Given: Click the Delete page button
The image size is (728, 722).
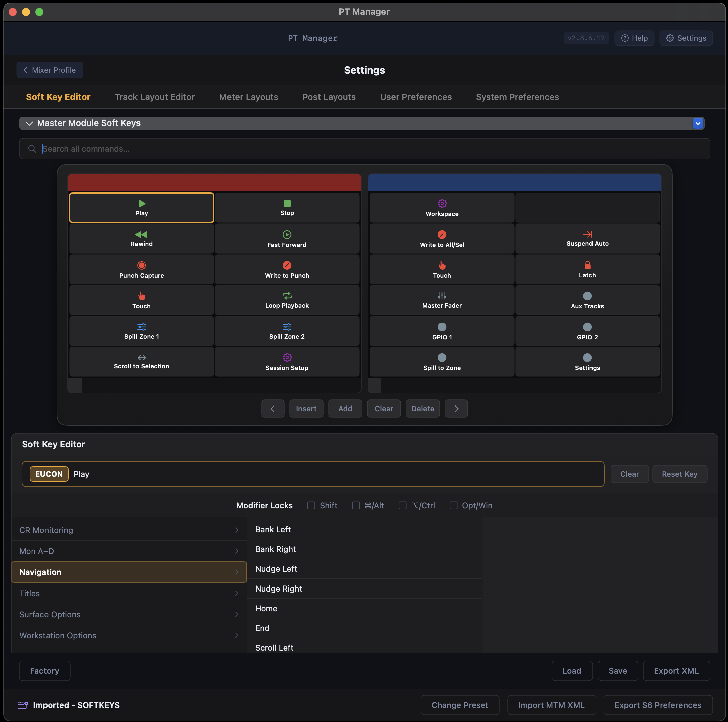Looking at the screenshot, I should point(423,409).
